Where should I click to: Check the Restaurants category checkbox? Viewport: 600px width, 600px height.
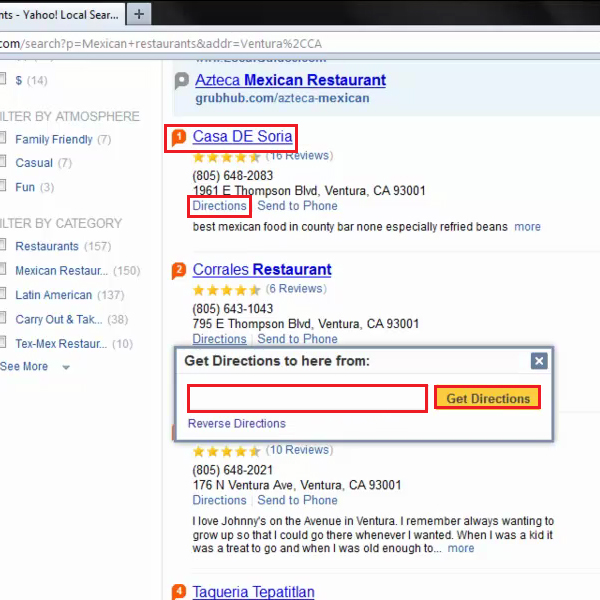(3, 245)
